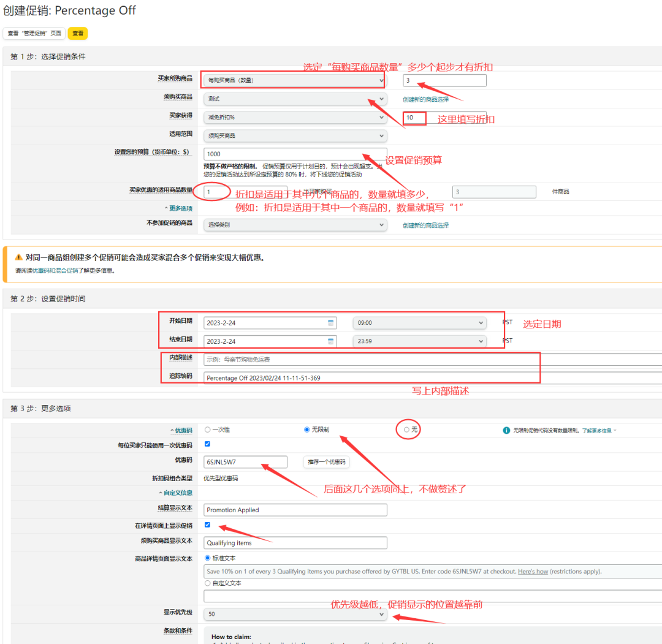Collapse the 自定义信息 section
The width and height of the screenshot is (662, 644).
175,493
